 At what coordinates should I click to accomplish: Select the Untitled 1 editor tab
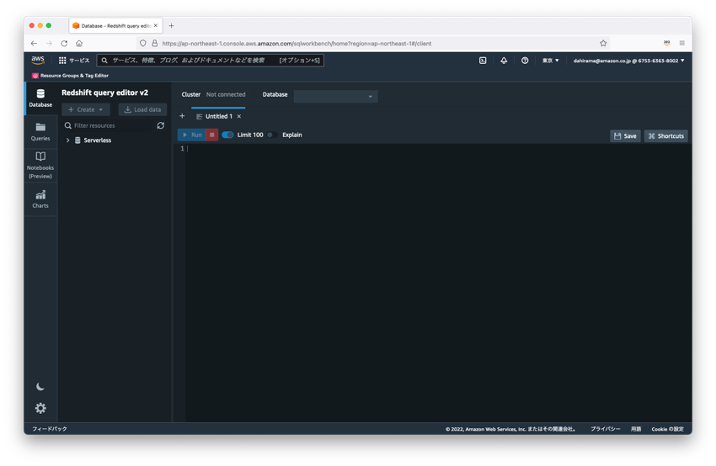(x=218, y=116)
